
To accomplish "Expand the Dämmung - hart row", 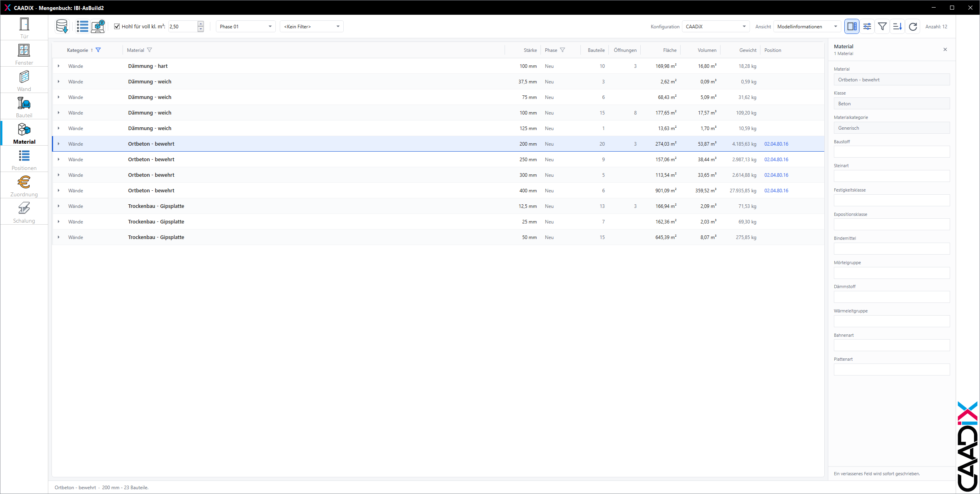I will coord(59,66).
